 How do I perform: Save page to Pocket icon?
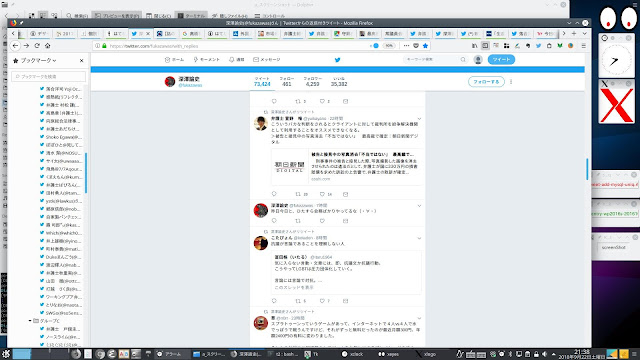pos(416,46)
